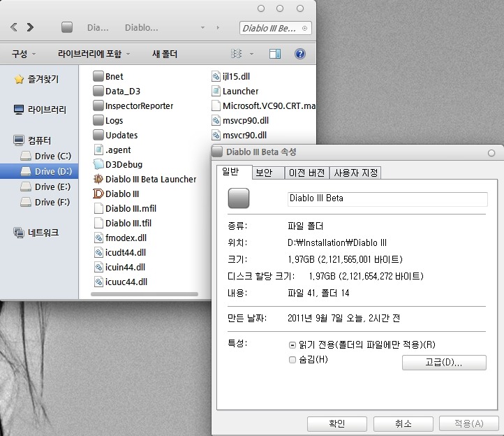Select the Diablo III.mfil file

point(125,208)
